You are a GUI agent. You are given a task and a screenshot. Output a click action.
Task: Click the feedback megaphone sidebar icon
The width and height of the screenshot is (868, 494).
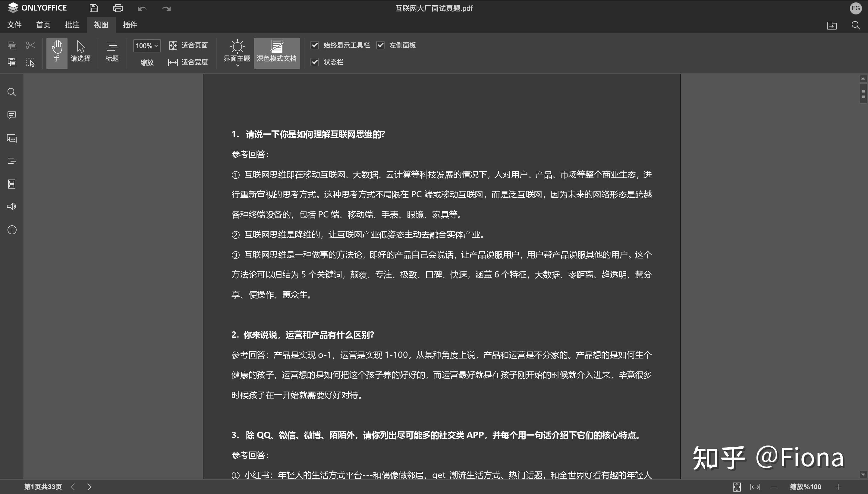point(12,207)
